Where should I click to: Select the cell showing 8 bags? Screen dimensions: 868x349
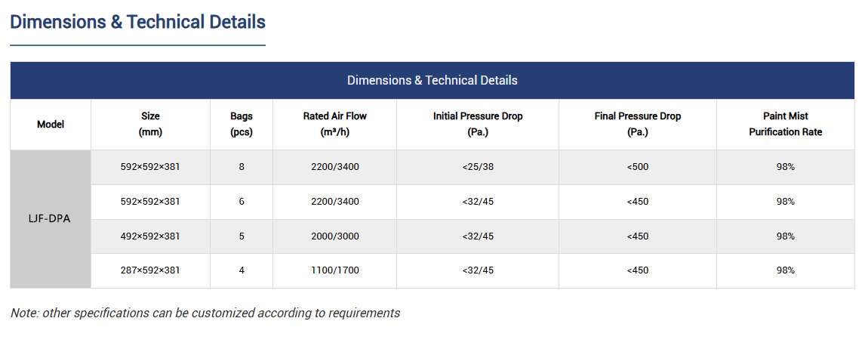coord(242,167)
